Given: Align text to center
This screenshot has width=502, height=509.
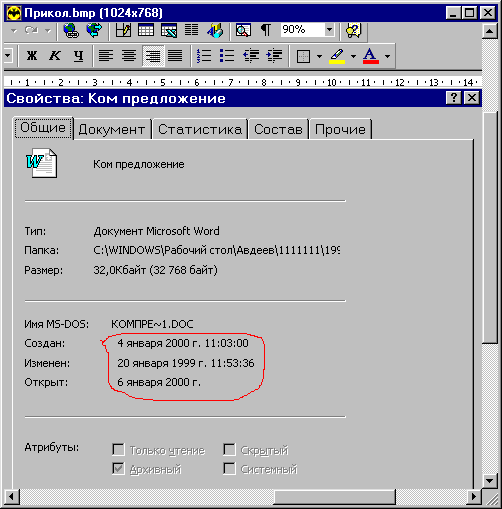Looking at the screenshot, I should [129, 56].
